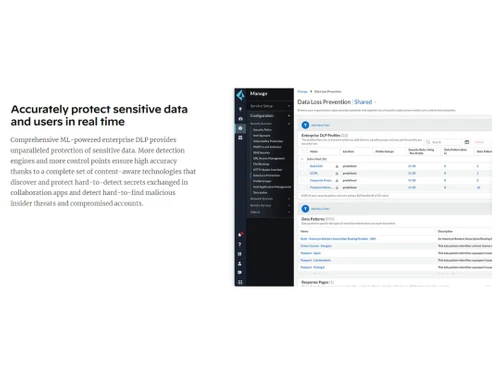Expand the Objects section
The width and height of the screenshot is (500, 375).
[x=270, y=212]
